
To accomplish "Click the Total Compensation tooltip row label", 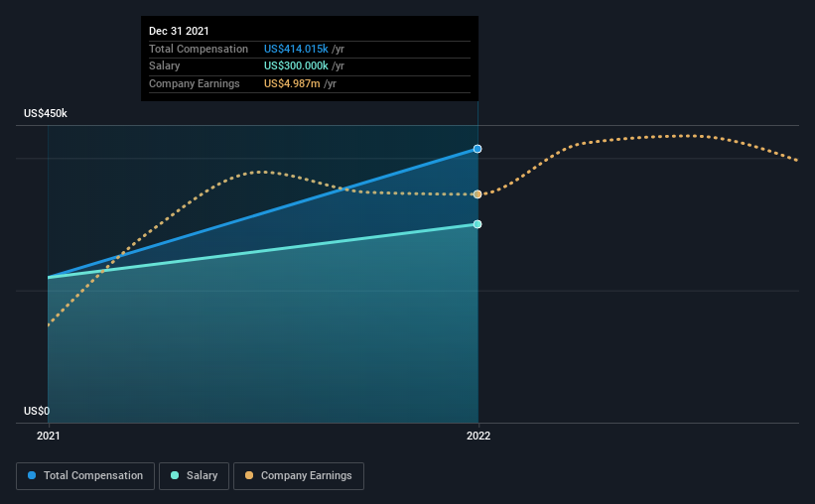I will [199, 49].
